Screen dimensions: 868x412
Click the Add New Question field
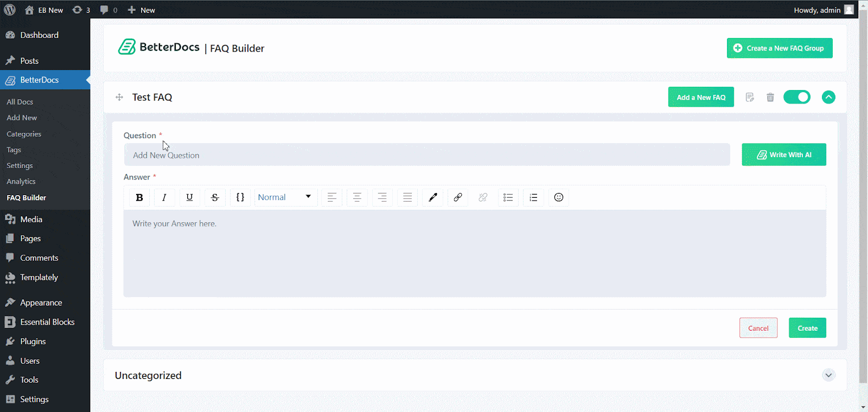426,155
